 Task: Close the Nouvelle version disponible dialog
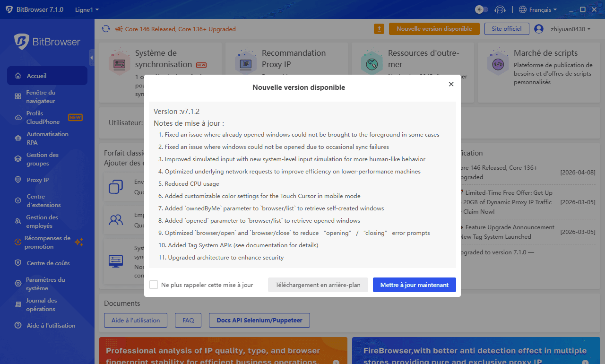451,84
